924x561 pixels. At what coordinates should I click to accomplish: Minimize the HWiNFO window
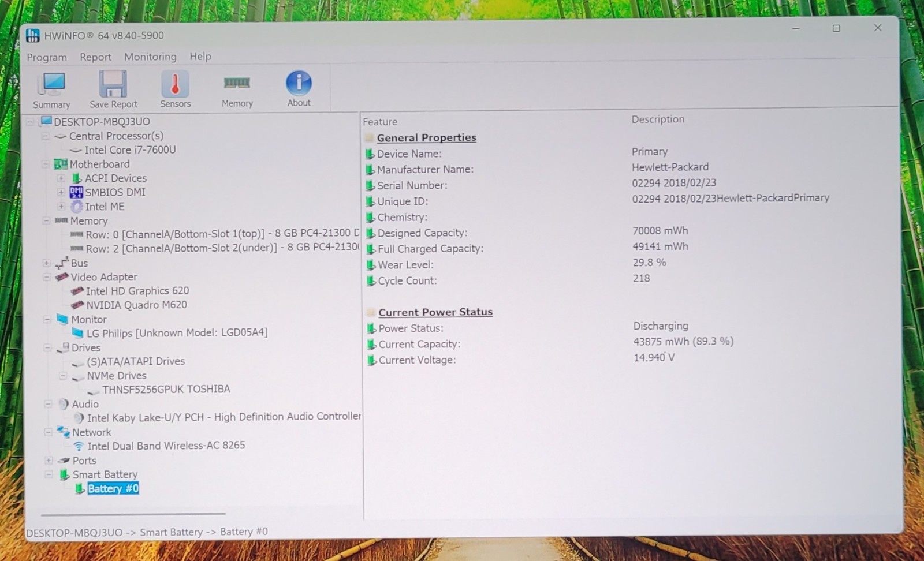coord(796,28)
